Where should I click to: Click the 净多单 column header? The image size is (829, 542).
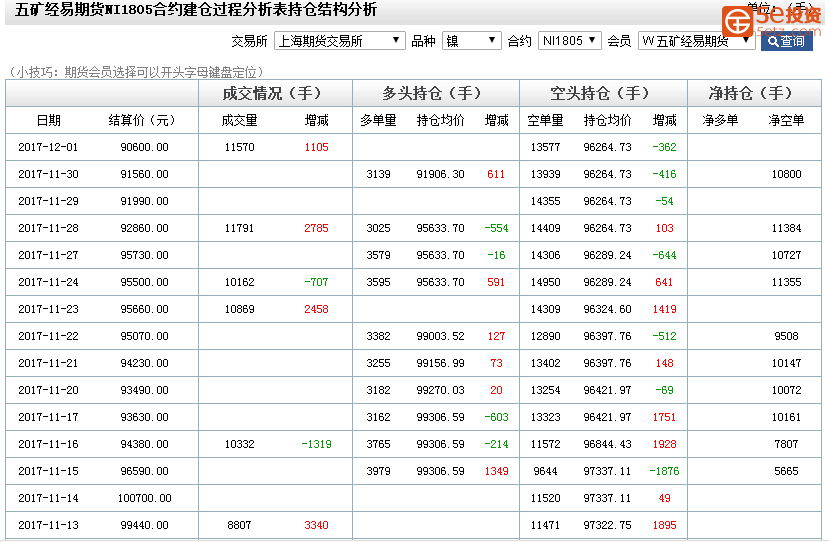pyautogui.click(x=720, y=121)
